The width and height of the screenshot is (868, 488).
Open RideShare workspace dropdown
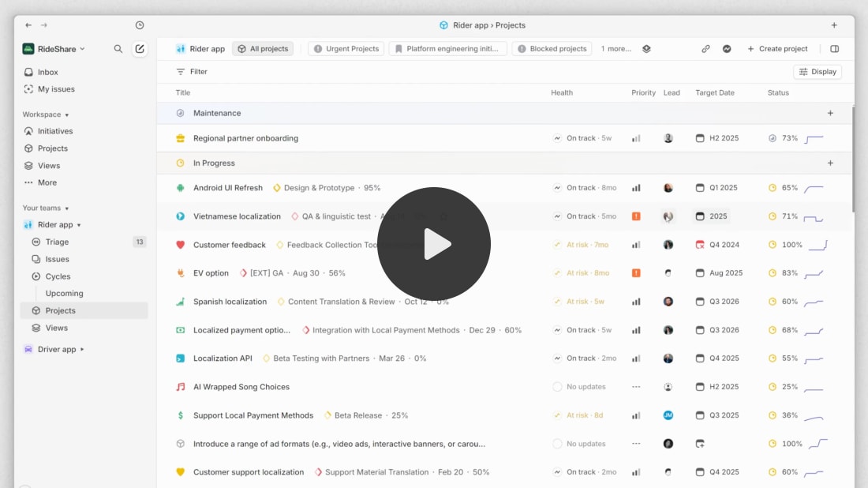coord(54,49)
